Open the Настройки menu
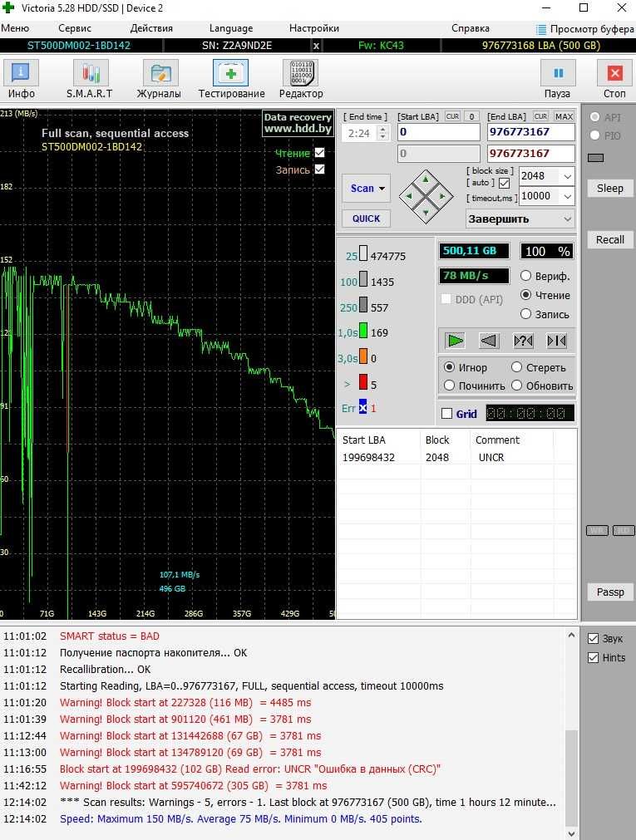This screenshot has height=840, width=636. pos(314,28)
